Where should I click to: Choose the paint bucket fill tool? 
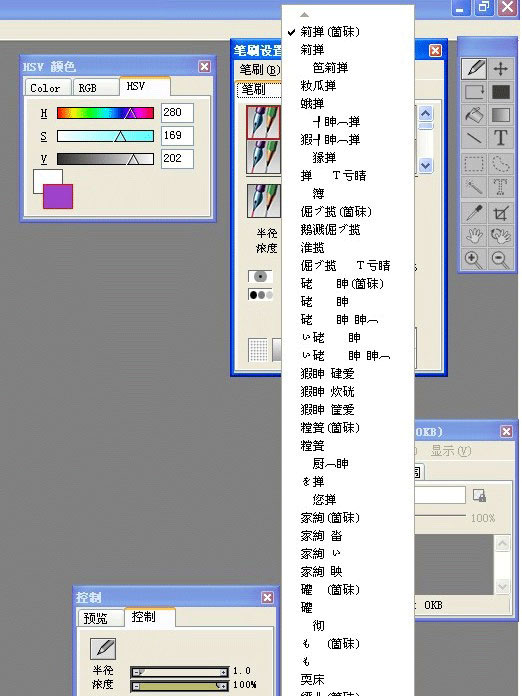(474, 115)
